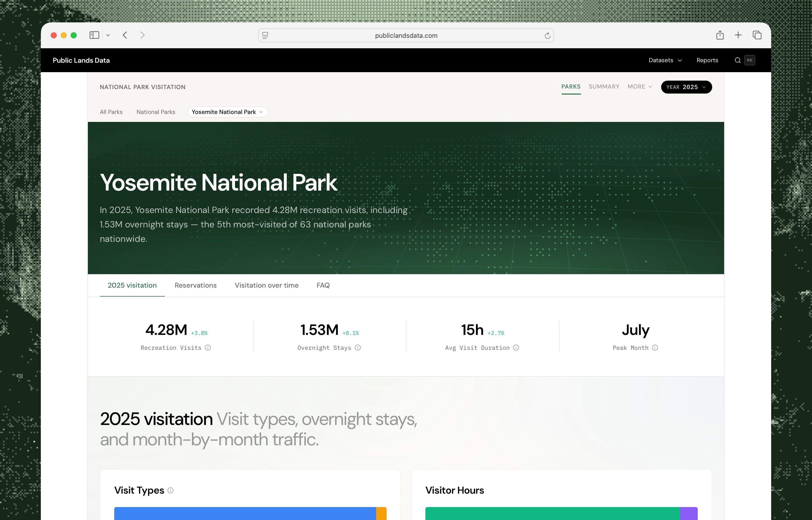Screen dimensions: 812x520
Task: Expand the MORE menu
Action: [x=639, y=87]
